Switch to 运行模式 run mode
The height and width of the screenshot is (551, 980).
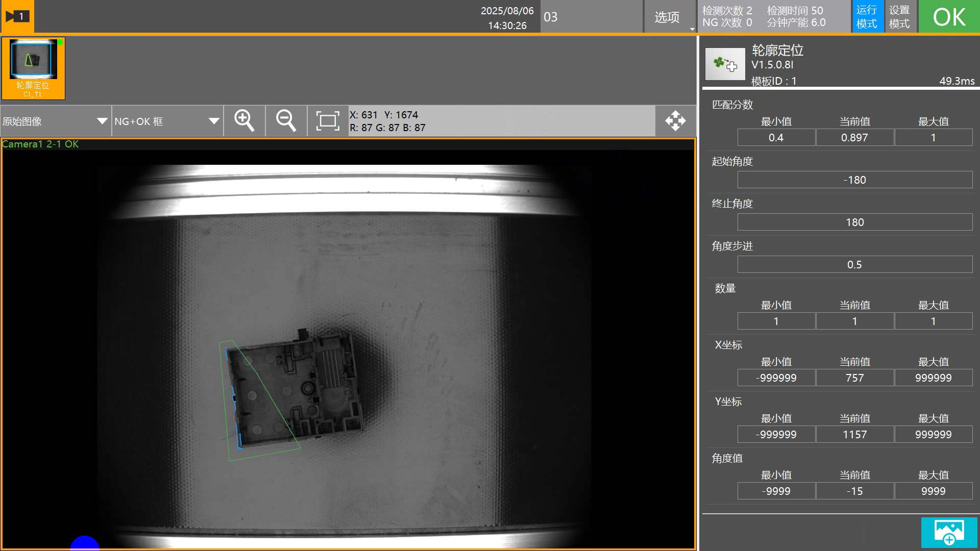coord(866,17)
